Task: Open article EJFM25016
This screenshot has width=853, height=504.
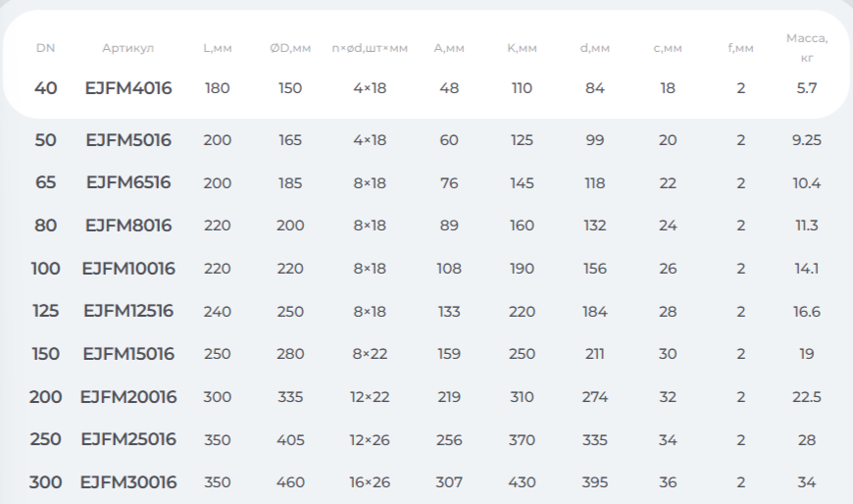Action: [128, 439]
